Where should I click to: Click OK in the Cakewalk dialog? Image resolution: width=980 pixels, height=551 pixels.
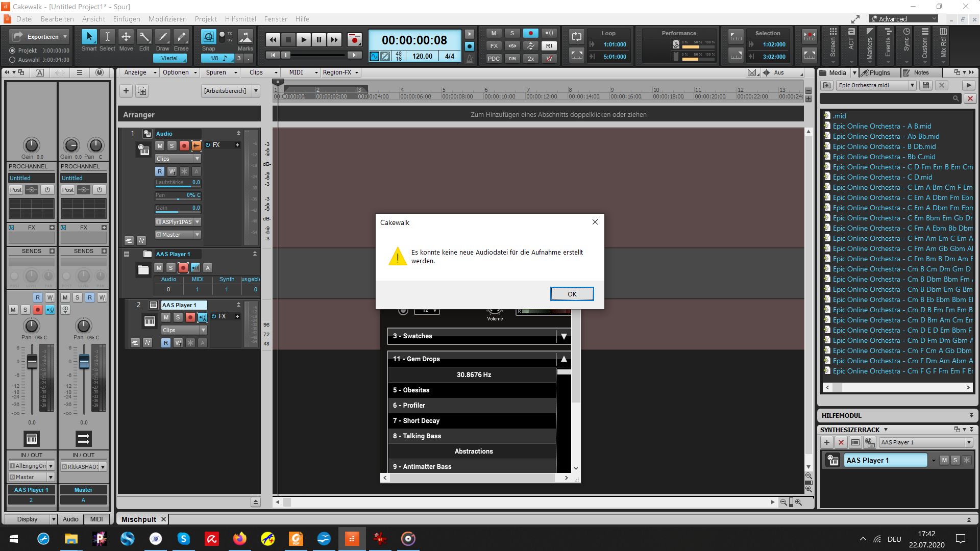[x=572, y=294]
